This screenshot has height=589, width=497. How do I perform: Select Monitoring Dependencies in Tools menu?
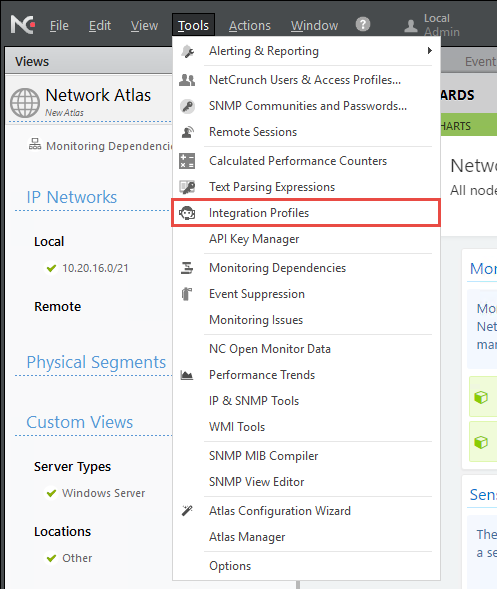tap(306, 268)
